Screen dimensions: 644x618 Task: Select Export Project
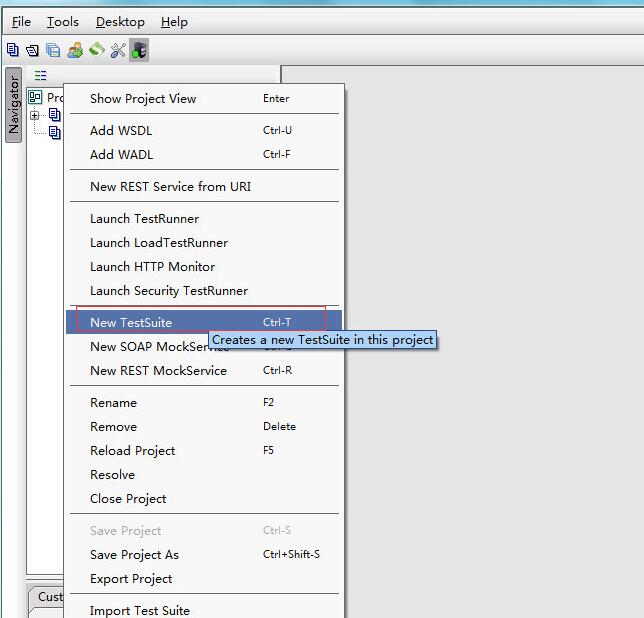point(204,579)
